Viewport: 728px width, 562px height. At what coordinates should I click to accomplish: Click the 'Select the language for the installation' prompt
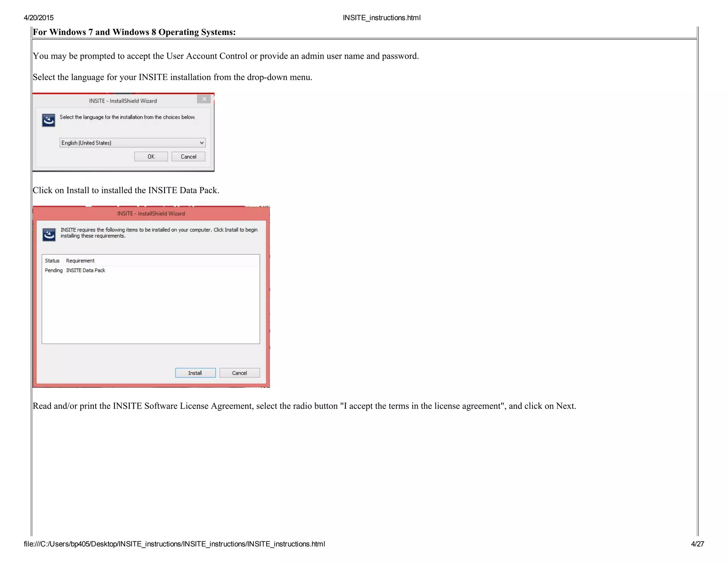pos(128,117)
